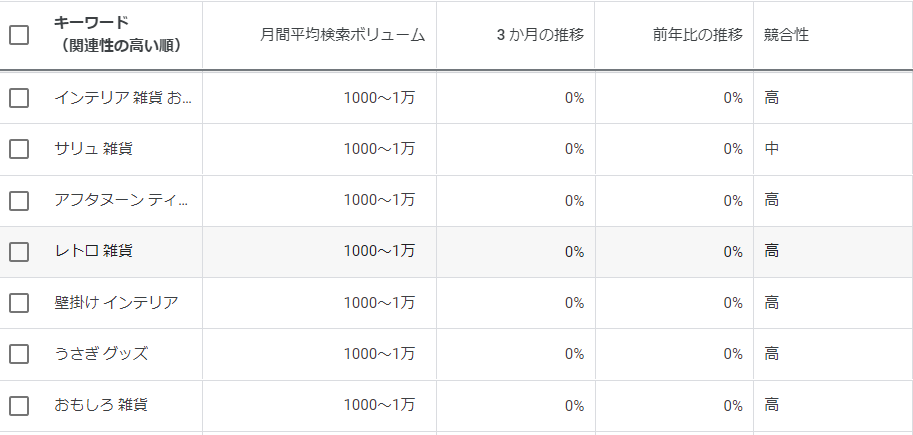Toggle checkbox beside 壁掛け インテリア
Screen dimensions: 913x435
point(19,303)
